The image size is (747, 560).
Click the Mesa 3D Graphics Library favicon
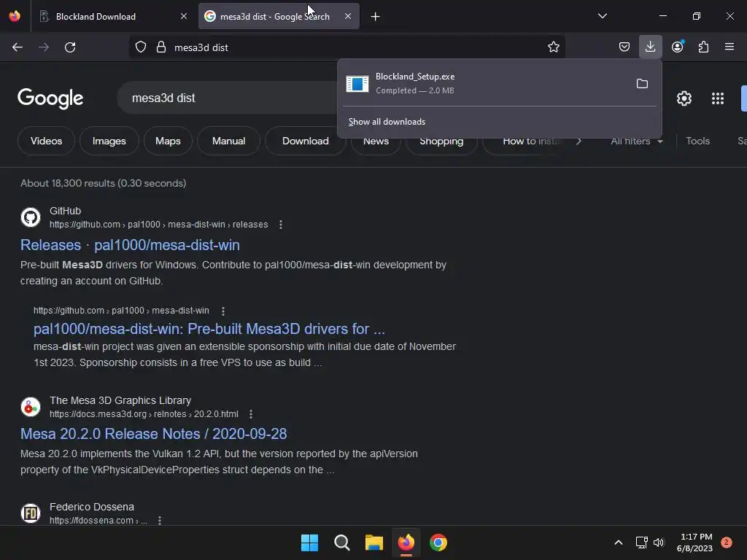(31, 407)
